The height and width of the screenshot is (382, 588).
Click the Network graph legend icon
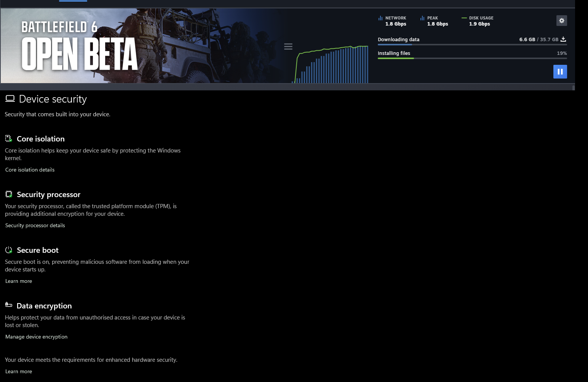coord(380,18)
